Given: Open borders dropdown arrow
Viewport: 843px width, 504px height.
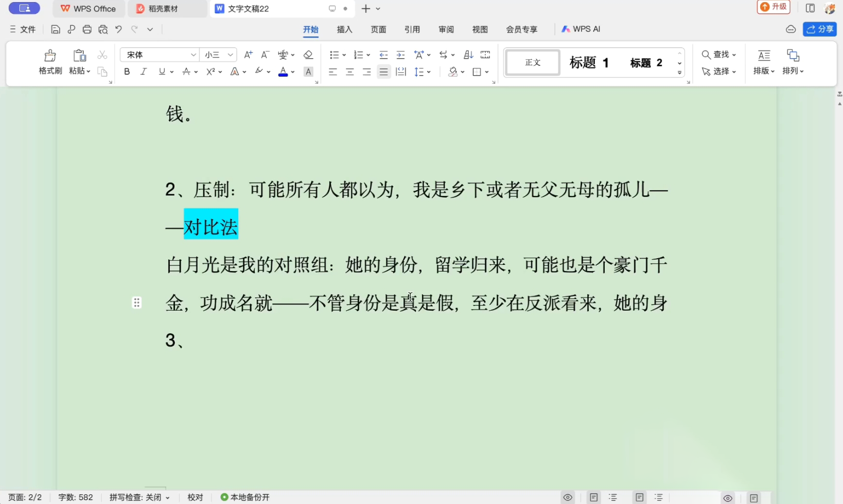Looking at the screenshot, I should [x=487, y=72].
